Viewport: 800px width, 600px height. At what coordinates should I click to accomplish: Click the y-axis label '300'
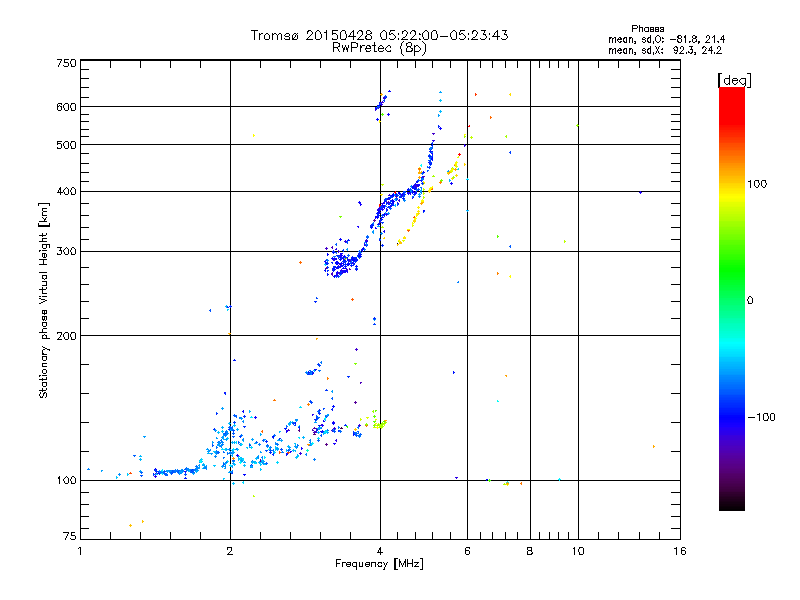pyautogui.click(x=67, y=252)
